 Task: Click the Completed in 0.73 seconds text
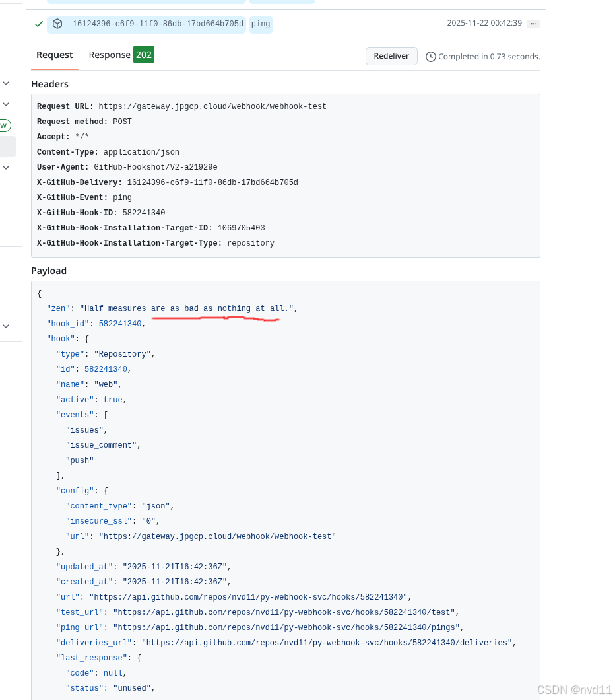(x=489, y=57)
